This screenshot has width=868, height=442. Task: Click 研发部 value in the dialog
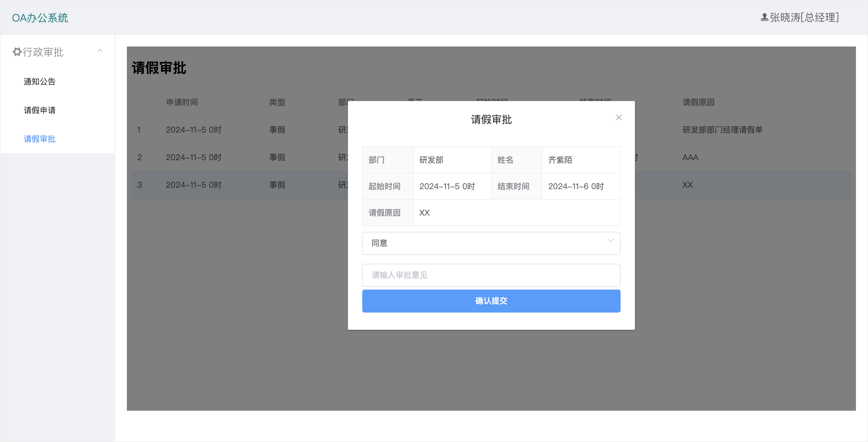click(x=431, y=160)
